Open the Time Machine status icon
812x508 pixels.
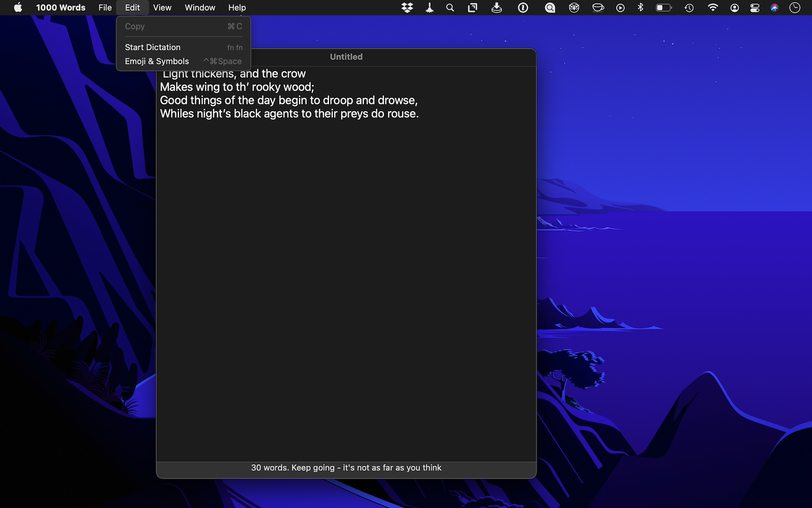(x=689, y=8)
